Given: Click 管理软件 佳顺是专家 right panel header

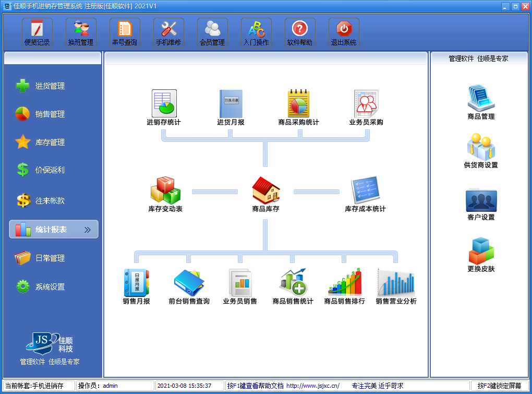Looking at the screenshot, I should [x=478, y=59].
